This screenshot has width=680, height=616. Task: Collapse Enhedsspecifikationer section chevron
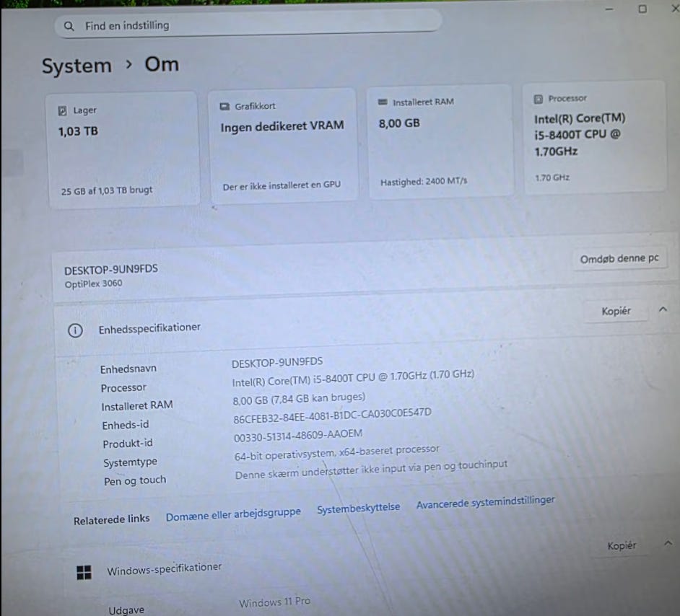point(663,309)
